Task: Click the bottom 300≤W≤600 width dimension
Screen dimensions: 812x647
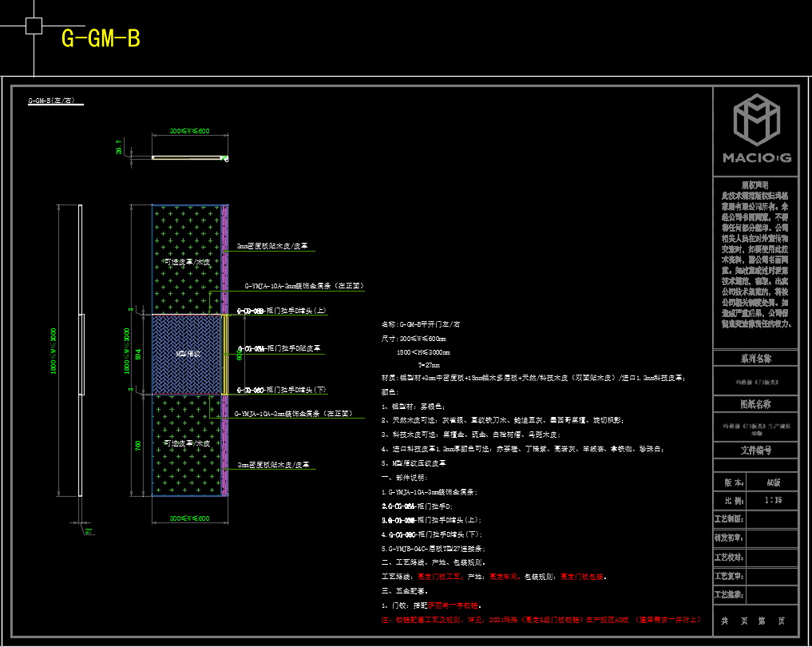Action: click(189, 519)
